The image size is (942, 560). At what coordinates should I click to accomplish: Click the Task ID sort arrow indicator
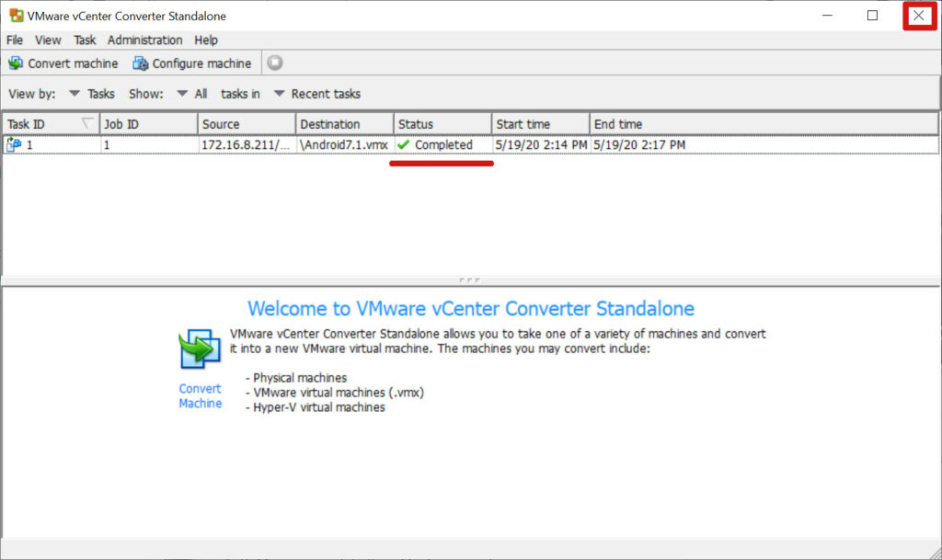coord(87,123)
